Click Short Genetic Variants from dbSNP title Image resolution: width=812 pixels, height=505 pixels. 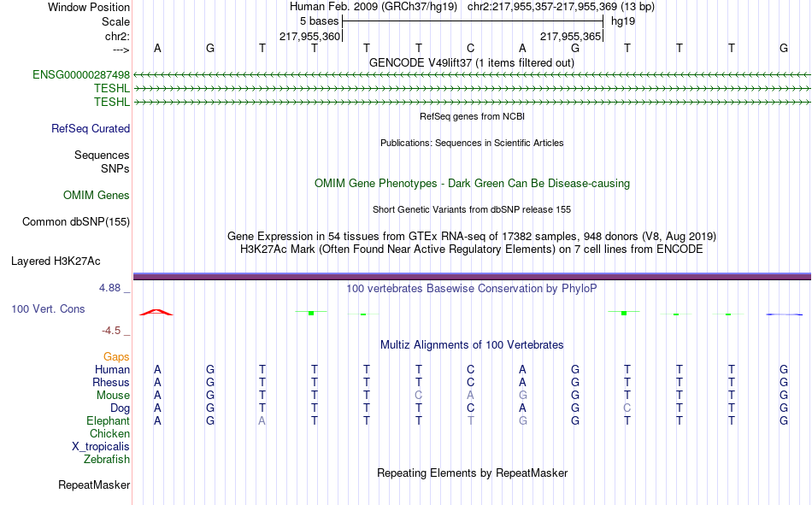click(x=472, y=209)
